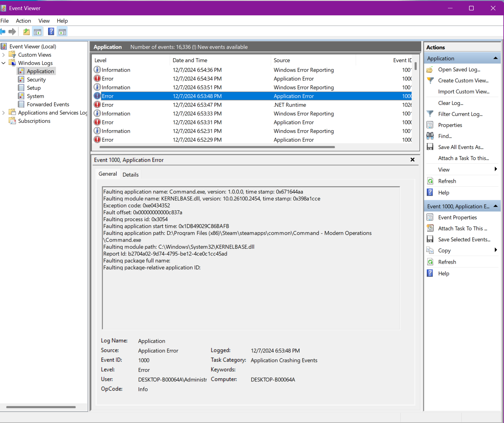504x423 pixels.
Task: Click the Copy pages icon
Action: [430, 251]
